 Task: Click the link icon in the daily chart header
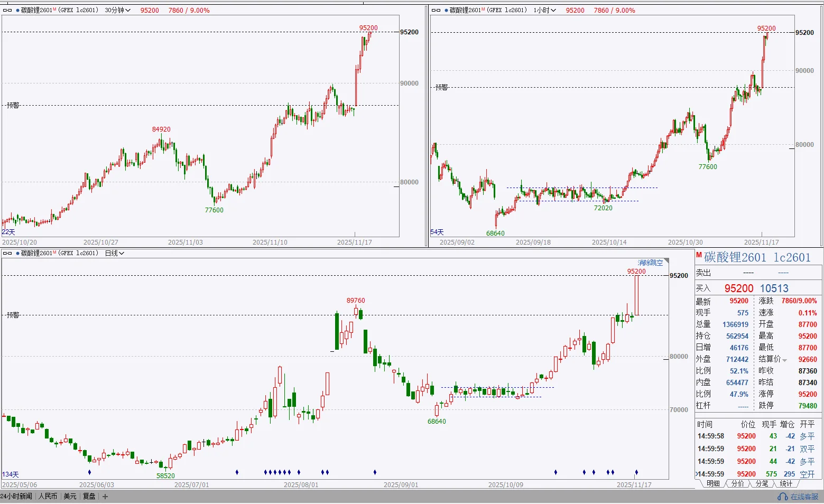[x=7, y=253]
